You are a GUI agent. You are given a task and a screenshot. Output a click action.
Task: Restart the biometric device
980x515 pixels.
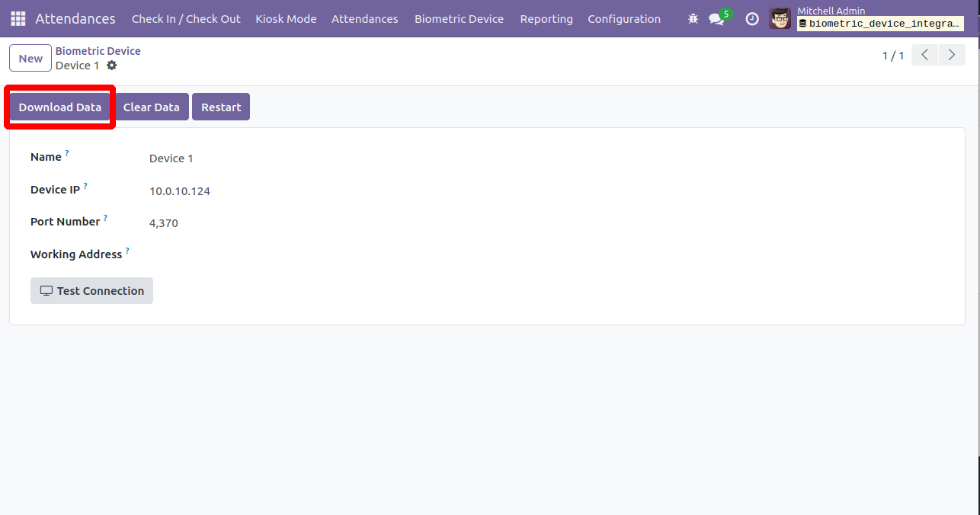(x=221, y=107)
